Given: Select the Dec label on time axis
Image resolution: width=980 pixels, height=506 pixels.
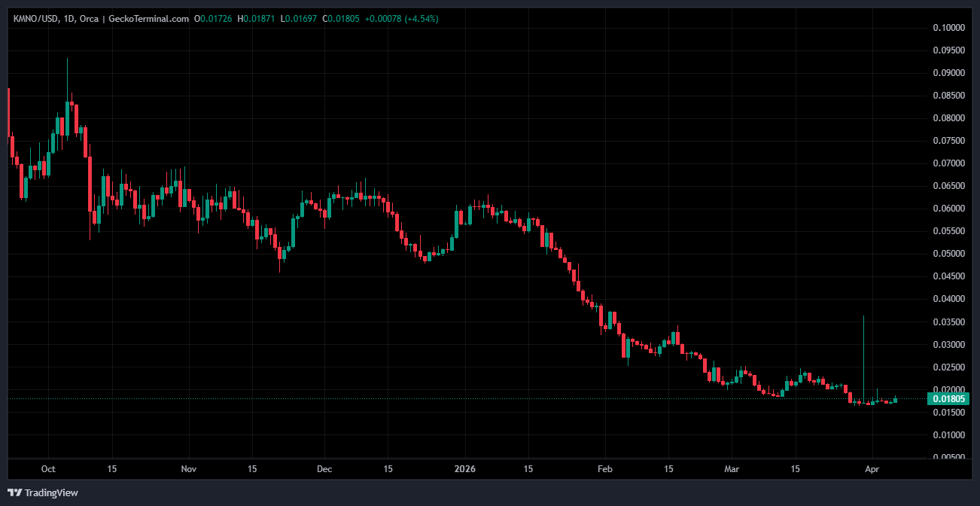Looking at the screenshot, I should (x=324, y=469).
